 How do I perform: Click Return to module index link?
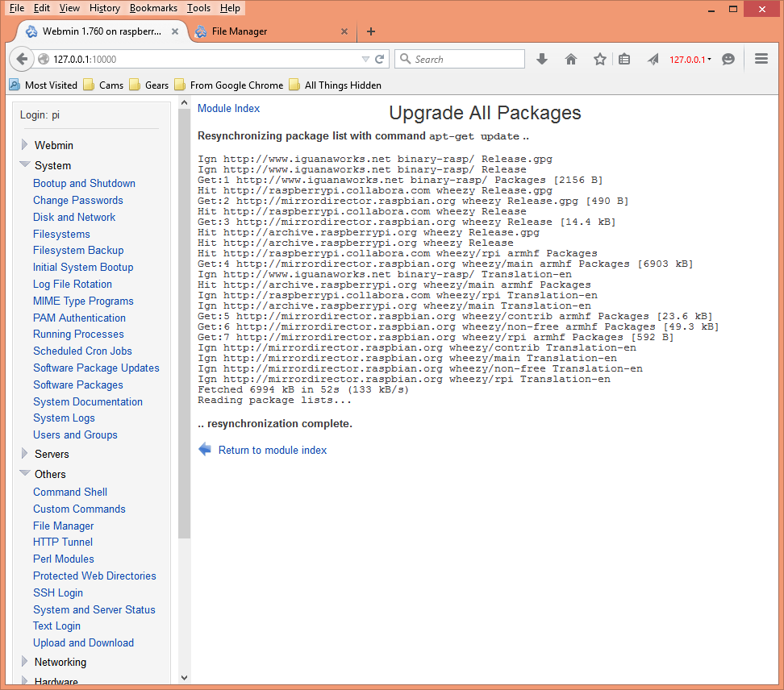click(x=273, y=450)
